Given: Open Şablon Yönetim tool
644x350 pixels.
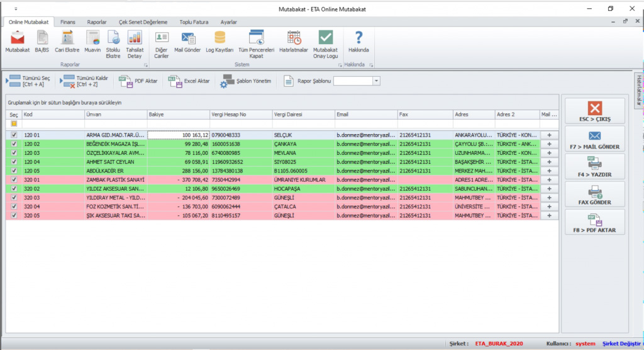Looking at the screenshot, I should (x=246, y=81).
